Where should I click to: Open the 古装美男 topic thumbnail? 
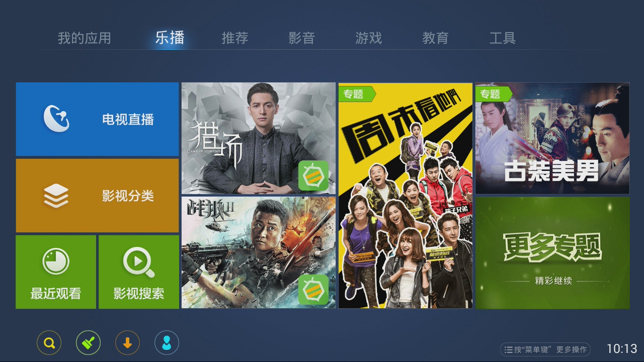point(552,138)
